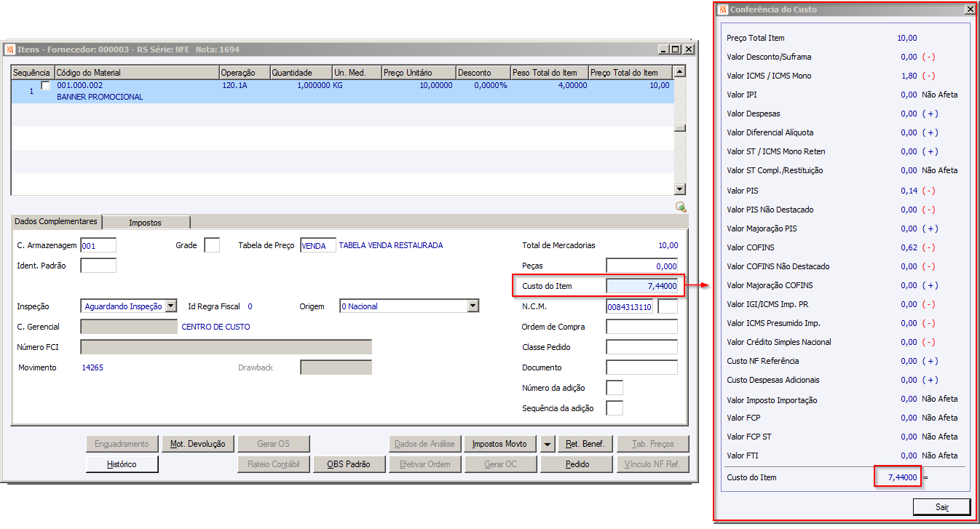Click the Movimento number 14265
This screenshot has height=529, width=980.
pyautogui.click(x=92, y=367)
